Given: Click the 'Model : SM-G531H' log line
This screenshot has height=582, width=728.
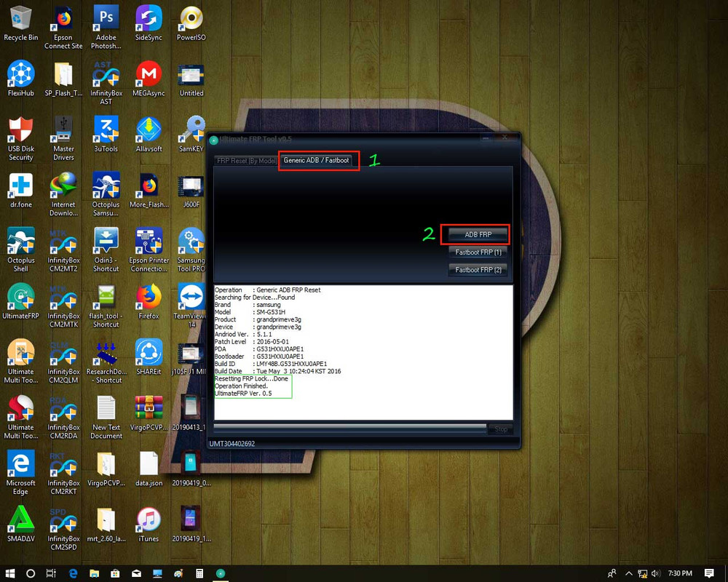Looking at the screenshot, I should pyautogui.click(x=250, y=312).
